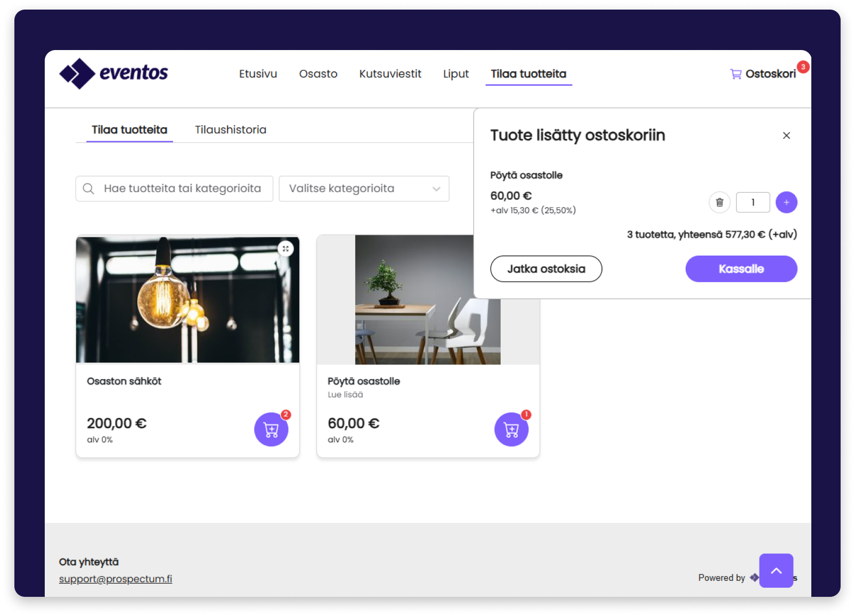855x616 pixels.
Task: Open Kutsuviestit navigation item
Action: pos(390,74)
